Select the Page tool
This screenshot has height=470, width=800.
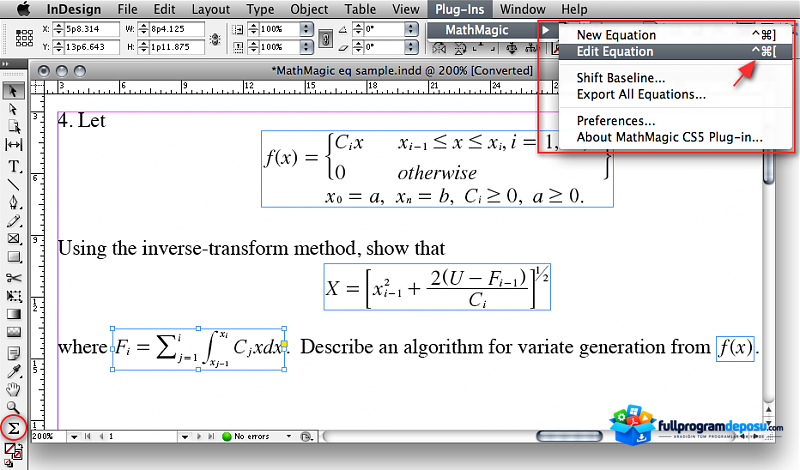click(14, 127)
